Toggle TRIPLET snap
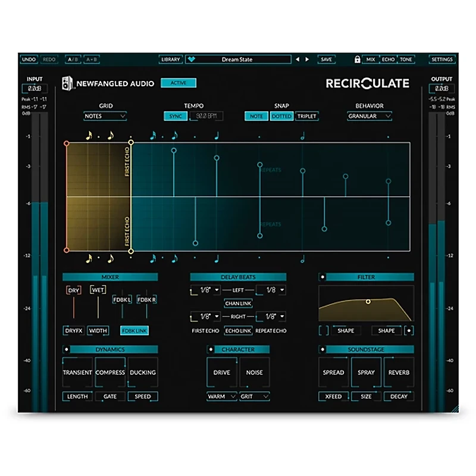 (x=306, y=116)
